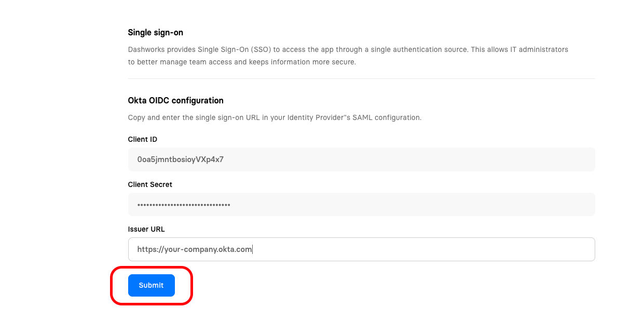The image size is (644, 321).
Task: Click the horizontal divider under the description
Action: pos(361,78)
